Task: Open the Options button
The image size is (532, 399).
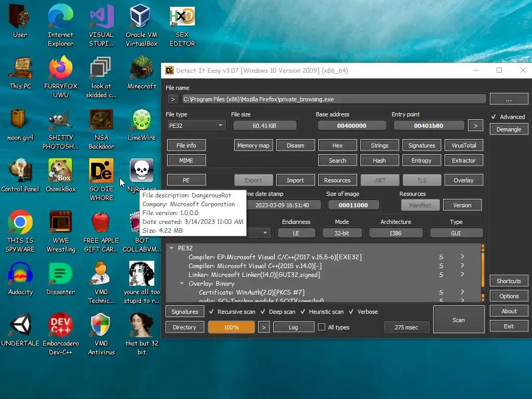Action: pyautogui.click(x=509, y=296)
